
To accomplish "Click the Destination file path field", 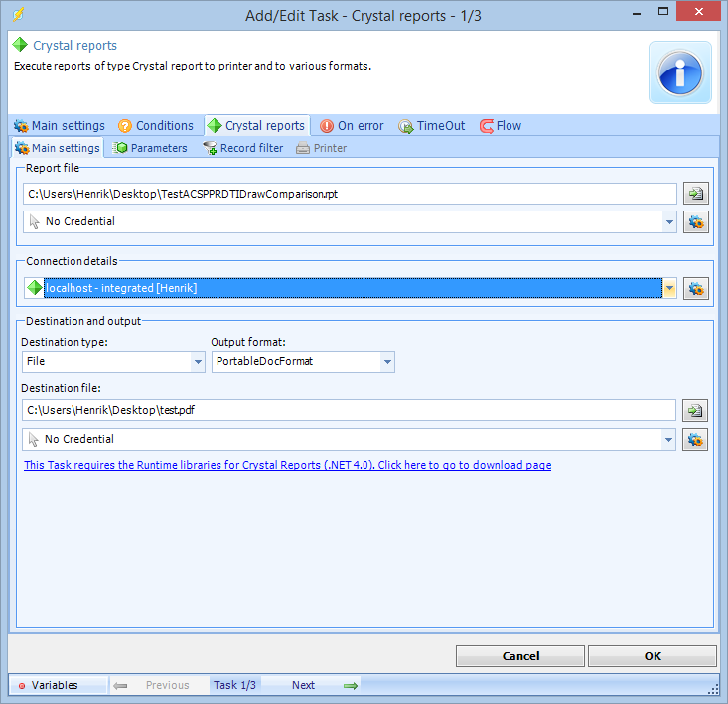I will tap(348, 410).
